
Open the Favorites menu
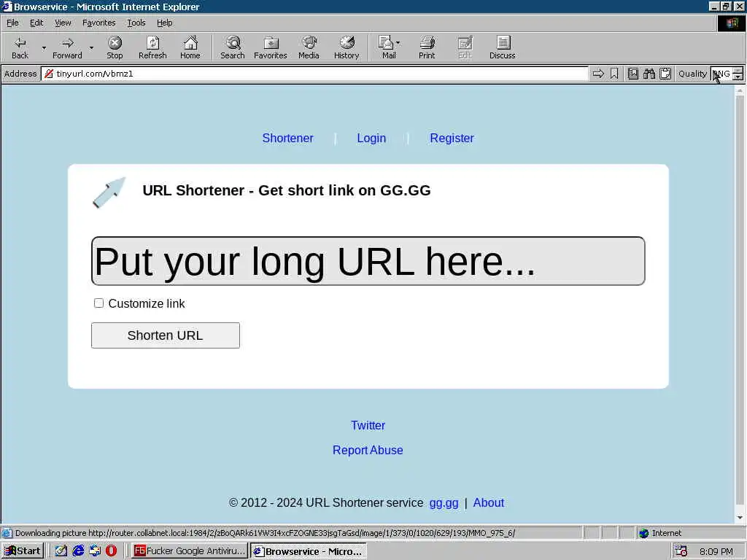98,23
